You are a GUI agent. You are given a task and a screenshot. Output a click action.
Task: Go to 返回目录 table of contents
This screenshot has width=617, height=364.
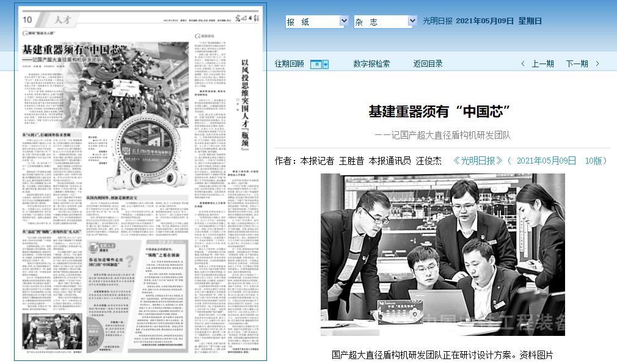[428, 64]
